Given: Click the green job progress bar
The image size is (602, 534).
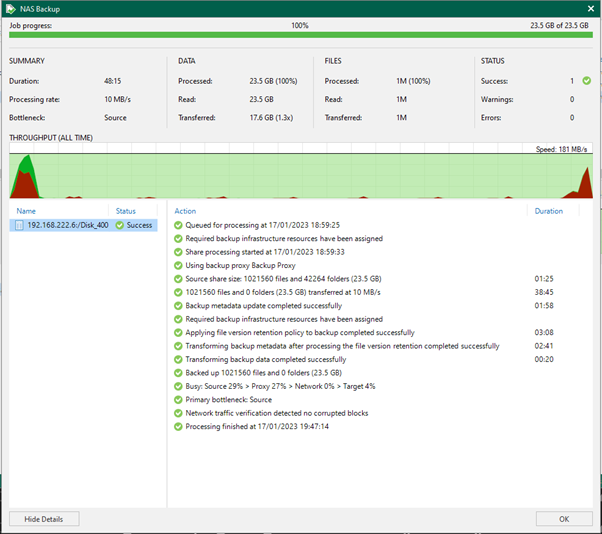Looking at the screenshot, I should (301, 35).
